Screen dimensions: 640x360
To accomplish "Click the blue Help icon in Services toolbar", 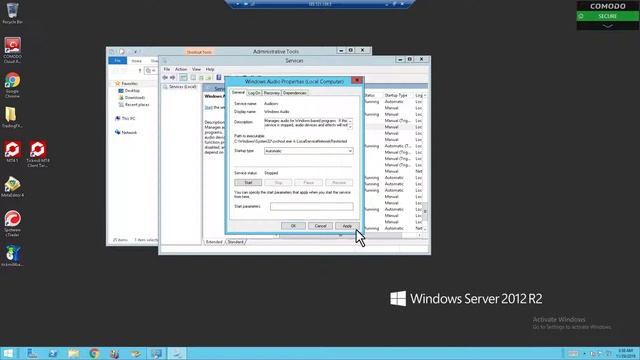I will 219,77.
